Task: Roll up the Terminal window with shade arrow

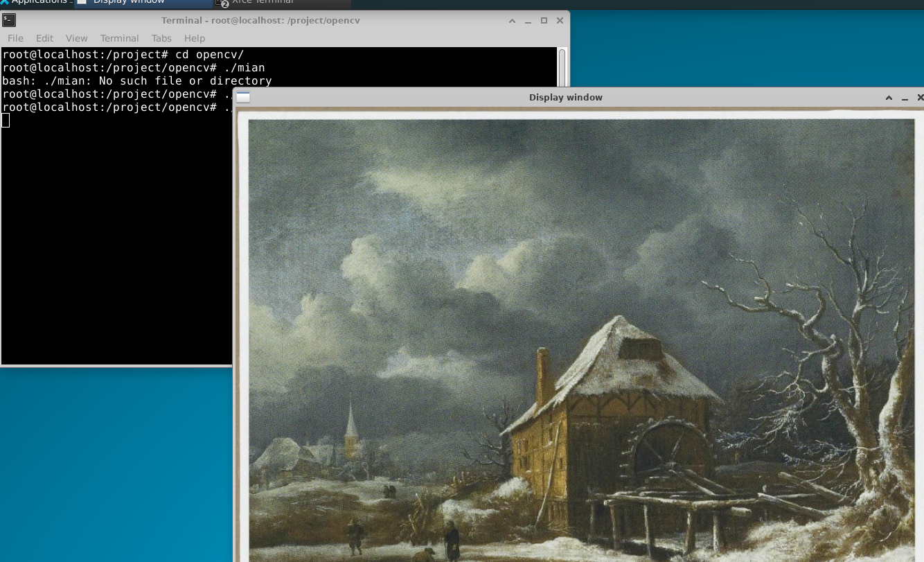Action: click(513, 21)
